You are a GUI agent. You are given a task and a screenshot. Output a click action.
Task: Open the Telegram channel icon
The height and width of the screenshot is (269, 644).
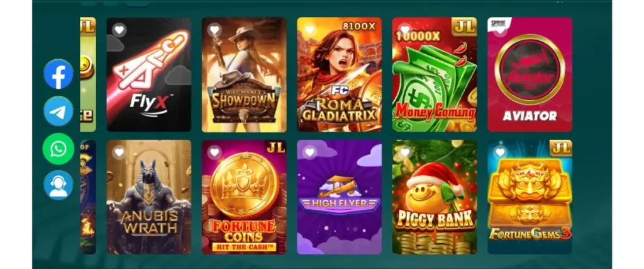coord(58,111)
